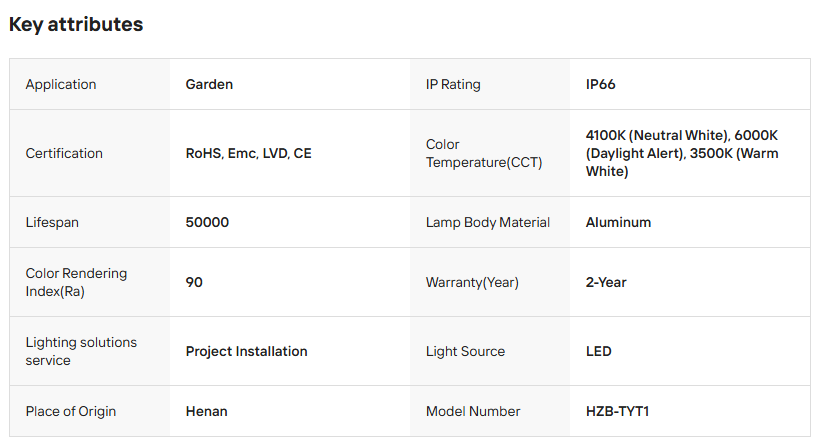Select the Project Installation value
Screen dimensions: 821x437
point(246,352)
